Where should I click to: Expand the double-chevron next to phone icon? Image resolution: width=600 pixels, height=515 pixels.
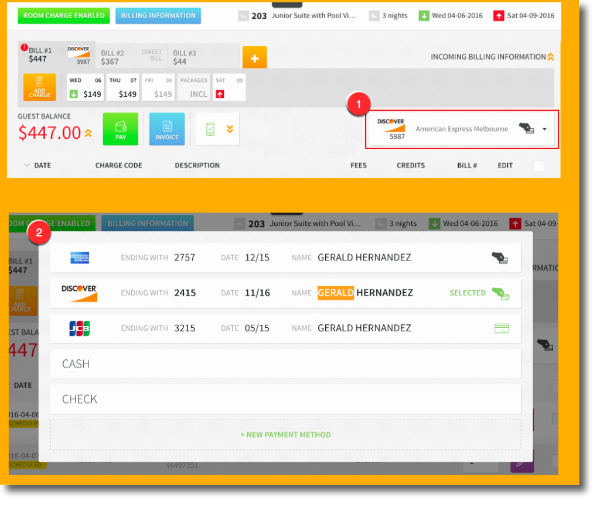(230, 129)
